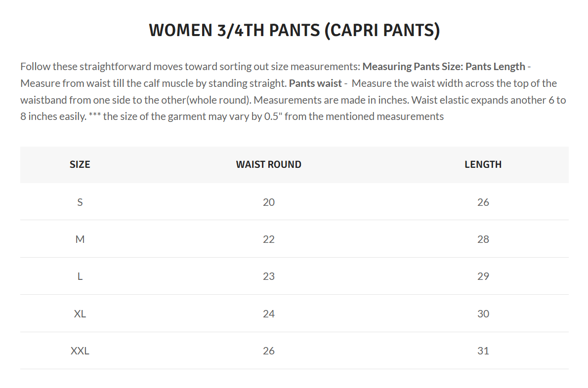Viewport: 588px width, 388px height.
Task: Click length value 30 for size XL
Action: click(483, 314)
